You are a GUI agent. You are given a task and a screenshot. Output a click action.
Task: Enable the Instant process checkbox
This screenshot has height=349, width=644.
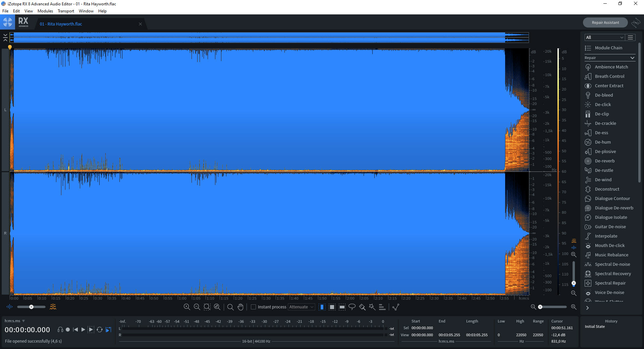254,307
